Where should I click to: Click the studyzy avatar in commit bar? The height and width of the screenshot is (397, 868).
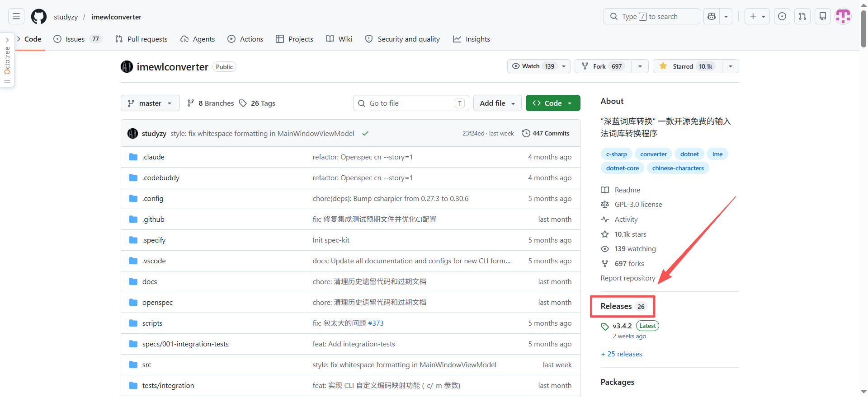(x=132, y=134)
